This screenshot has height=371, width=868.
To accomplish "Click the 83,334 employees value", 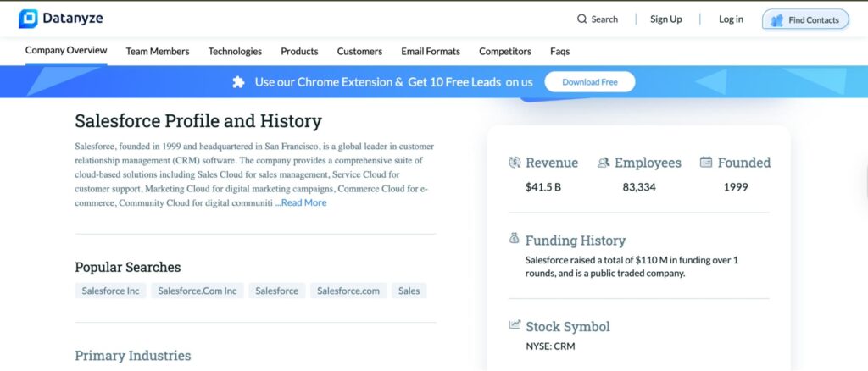I will click(x=639, y=187).
